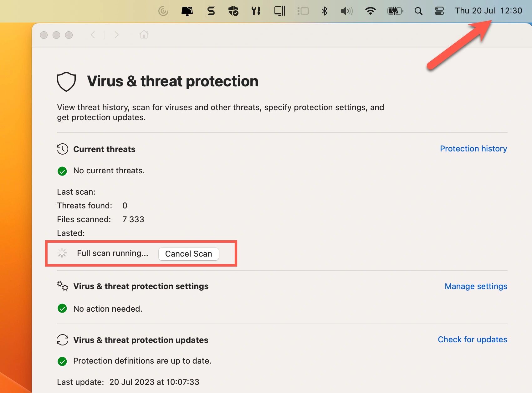The width and height of the screenshot is (532, 393).
Task: Click the Stage Manager icon in menu bar
Action: coord(303,11)
